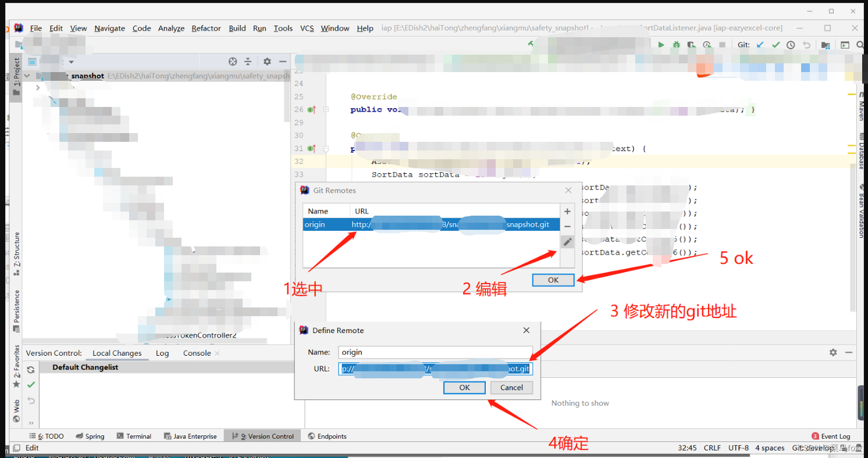The height and width of the screenshot is (458, 868).
Task: Click the Search Everywhere magnifier icon
Action: (x=860, y=45)
